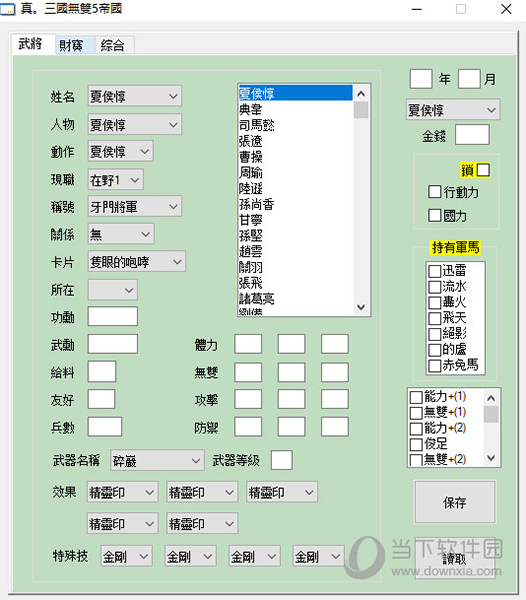Image resolution: width=526 pixels, height=600 pixels.
Task: Select 典韋 in the character list
Action: click(295, 109)
